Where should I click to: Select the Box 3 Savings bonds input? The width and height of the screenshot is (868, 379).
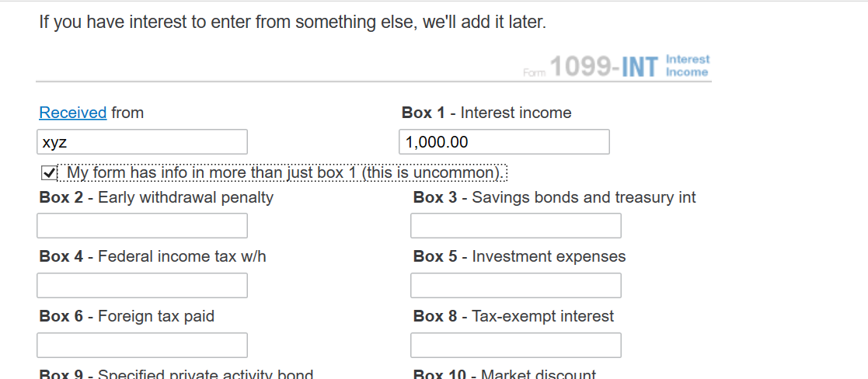pyautogui.click(x=516, y=226)
